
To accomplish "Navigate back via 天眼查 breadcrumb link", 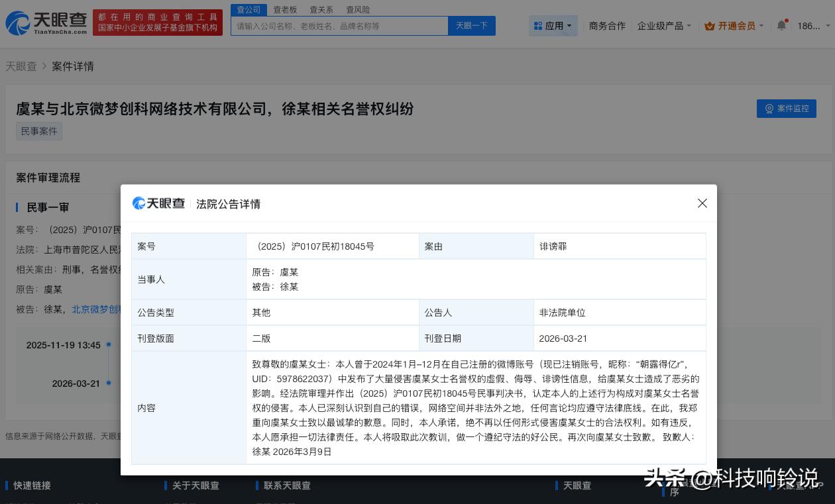I will pos(21,66).
